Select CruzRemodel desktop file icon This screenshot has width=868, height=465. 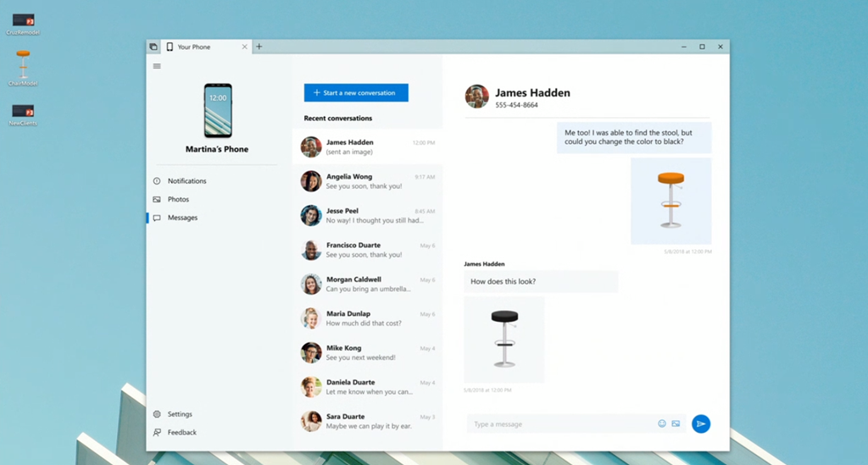(x=23, y=25)
